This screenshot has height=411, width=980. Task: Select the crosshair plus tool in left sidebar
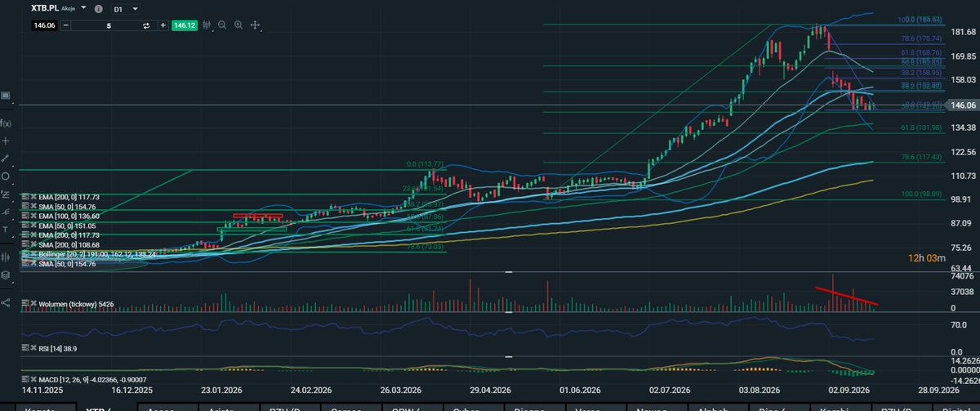point(6,141)
